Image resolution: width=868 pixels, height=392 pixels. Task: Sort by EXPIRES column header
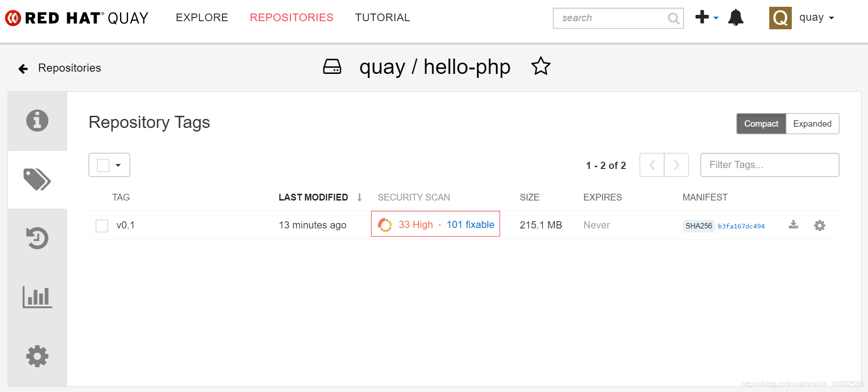[x=602, y=197]
